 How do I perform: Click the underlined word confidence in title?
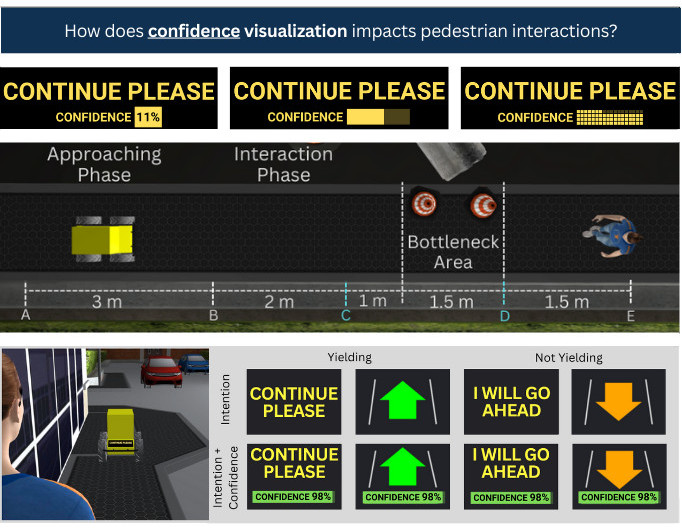[194, 31]
